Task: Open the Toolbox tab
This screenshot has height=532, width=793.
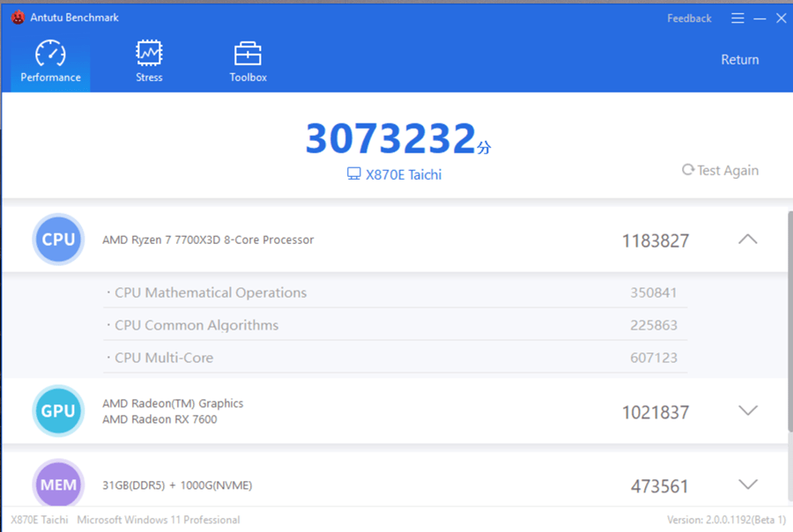Action: [x=248, y=62]
